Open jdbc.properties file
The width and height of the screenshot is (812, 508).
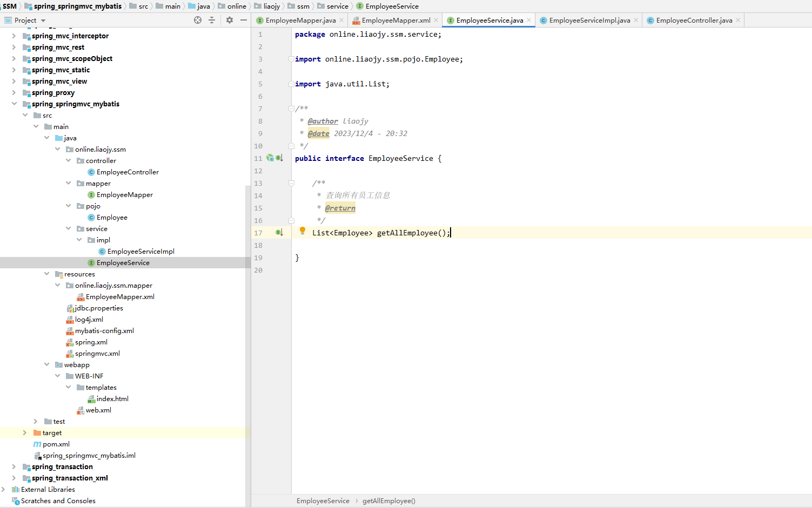click(x=99, y=308)
